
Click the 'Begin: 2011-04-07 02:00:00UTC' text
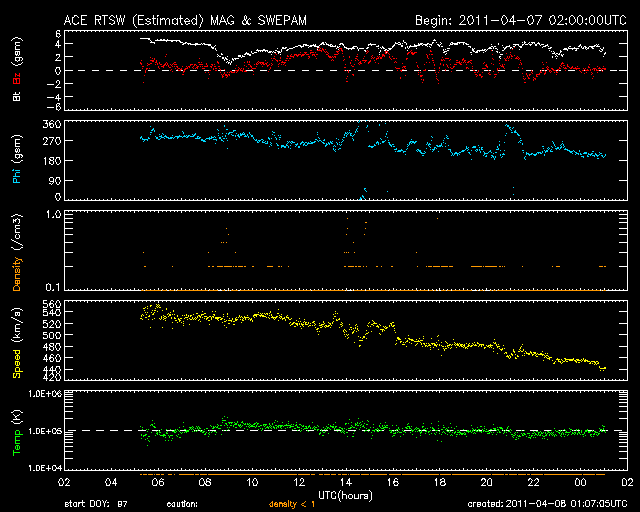pos(521,20)
